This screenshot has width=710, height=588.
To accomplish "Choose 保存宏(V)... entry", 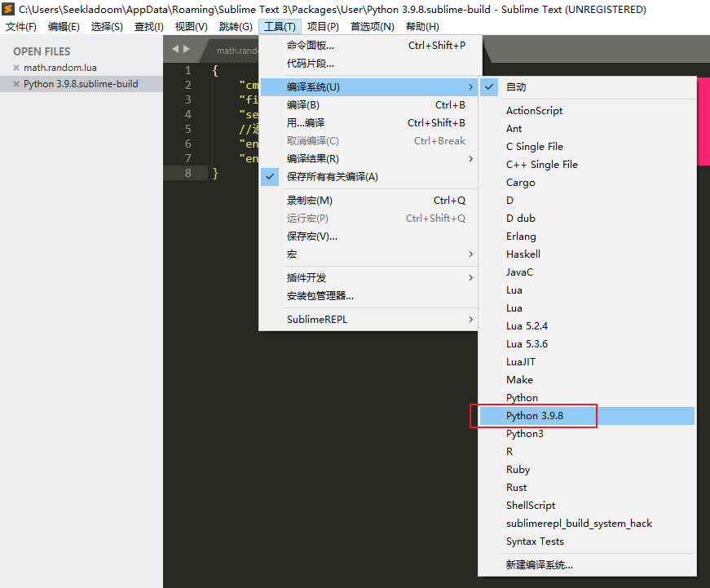I will 369,236.
